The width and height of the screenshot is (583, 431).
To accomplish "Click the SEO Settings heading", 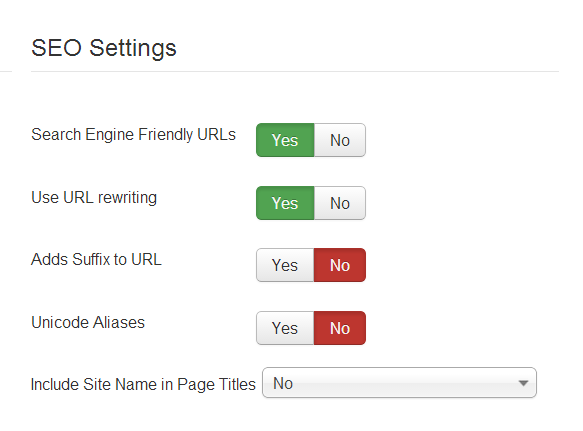I will coord(104,48).
